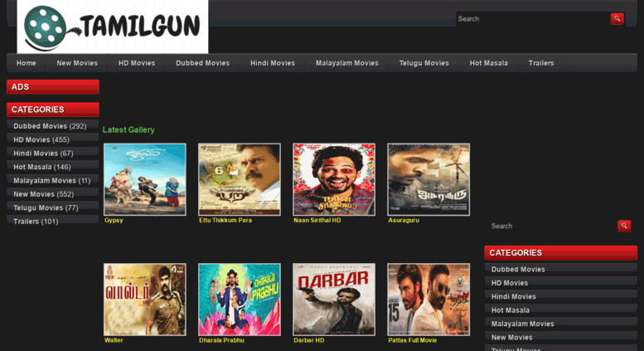
Task: Click the Dharala Prabhu title link
Action: (x=221, y=340)
